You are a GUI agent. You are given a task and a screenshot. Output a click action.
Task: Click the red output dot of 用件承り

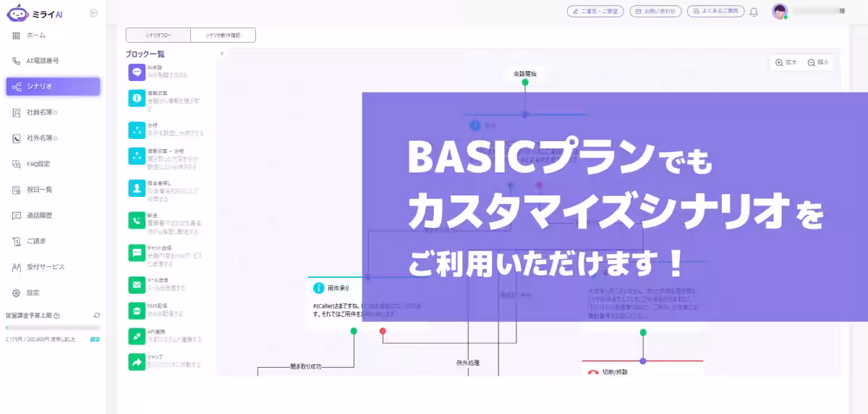pyautogui.click(x=383, y=331)
